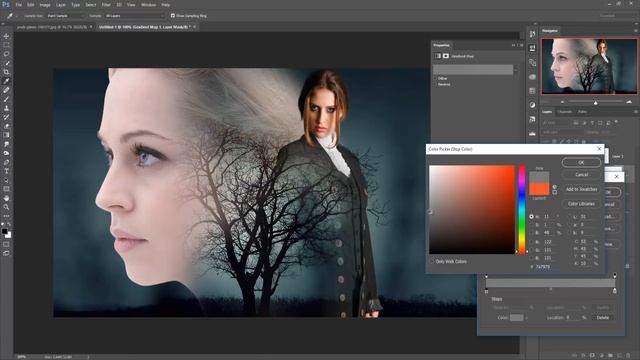Enable Only Web Colors checkbox
The image size is (640, 360).
pos(432,261)
